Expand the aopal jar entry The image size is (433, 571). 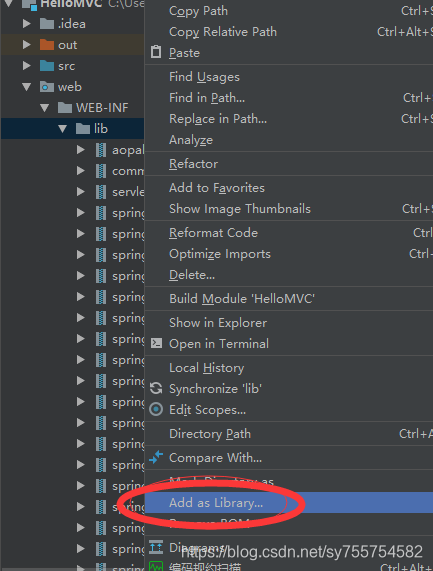80,150
